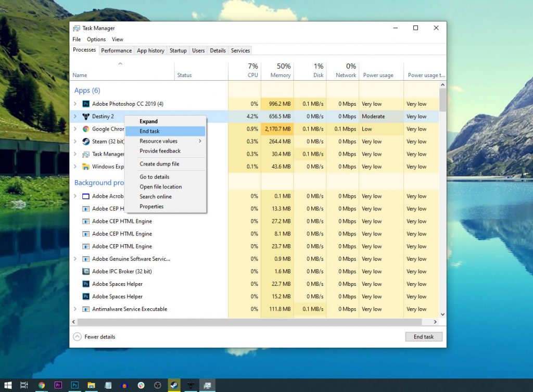Switch to the App history tab
Viewport: 533px width, 392px height.
tap(150, 50)
